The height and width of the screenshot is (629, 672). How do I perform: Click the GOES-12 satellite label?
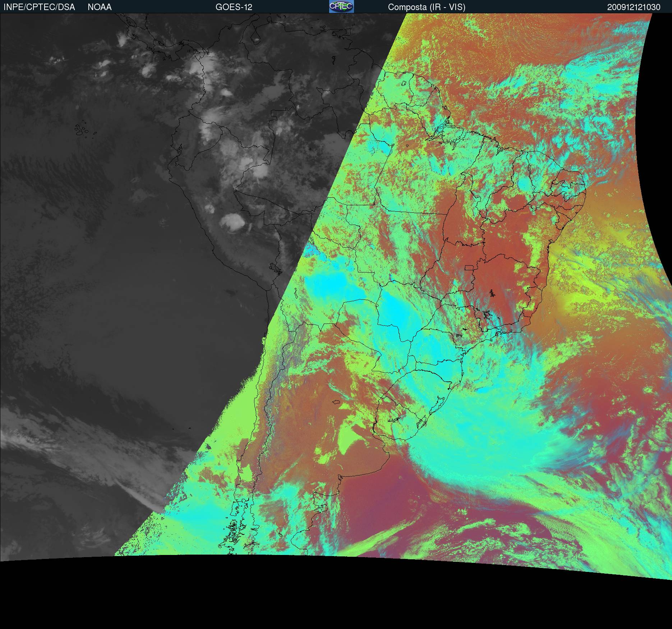(234, 7)
